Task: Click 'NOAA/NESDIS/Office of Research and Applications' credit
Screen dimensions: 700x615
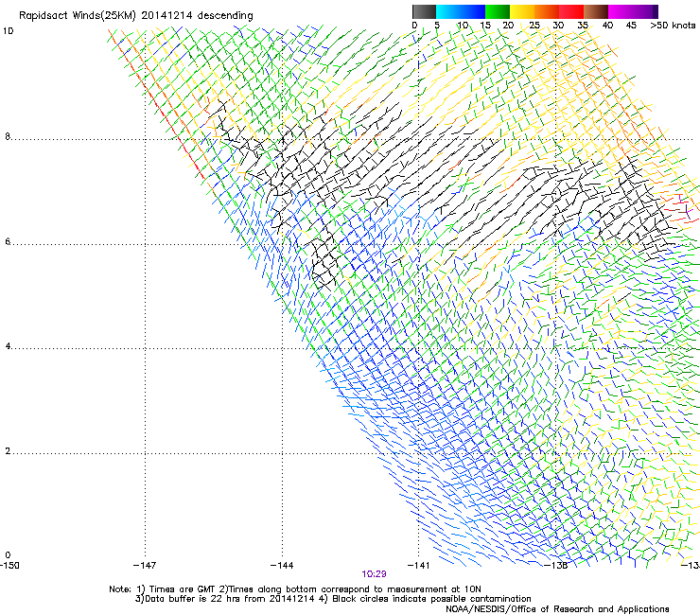Action: tap(557, 609)
